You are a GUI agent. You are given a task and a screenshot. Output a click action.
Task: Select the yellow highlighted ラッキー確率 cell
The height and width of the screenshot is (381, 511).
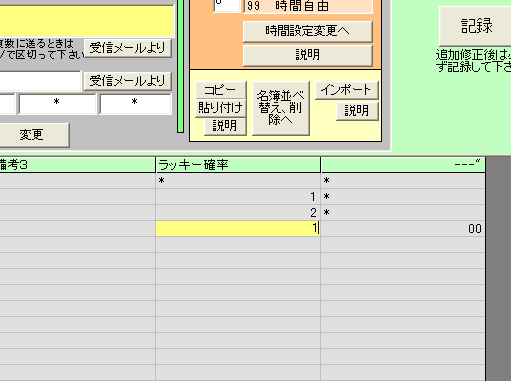pyautogui.click(x=238, y=229)
